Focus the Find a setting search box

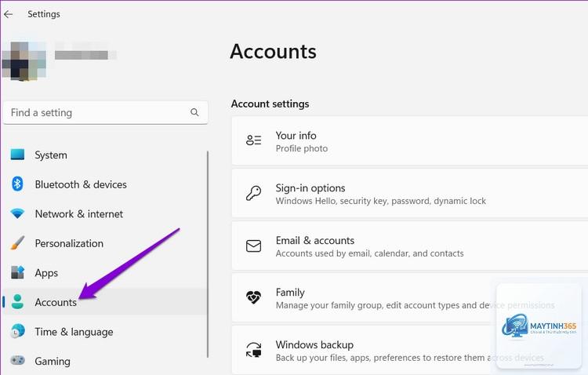point(105,113)
